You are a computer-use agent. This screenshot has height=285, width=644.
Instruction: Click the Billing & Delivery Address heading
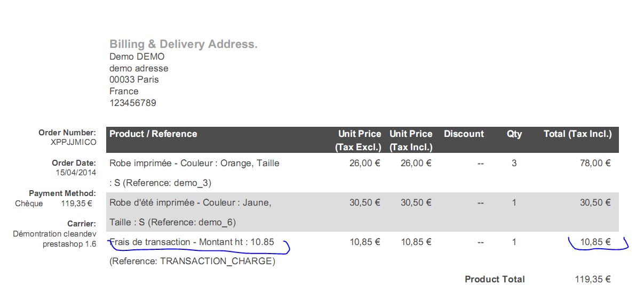pos(184,44)
